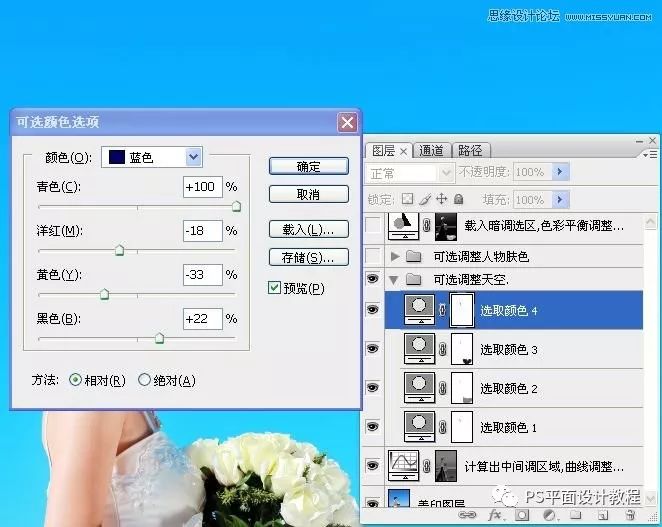The width and height of the screenshot is (662, 527).
Task: Hide the 选取颜色 4 layer
Action: pos(373,310)
